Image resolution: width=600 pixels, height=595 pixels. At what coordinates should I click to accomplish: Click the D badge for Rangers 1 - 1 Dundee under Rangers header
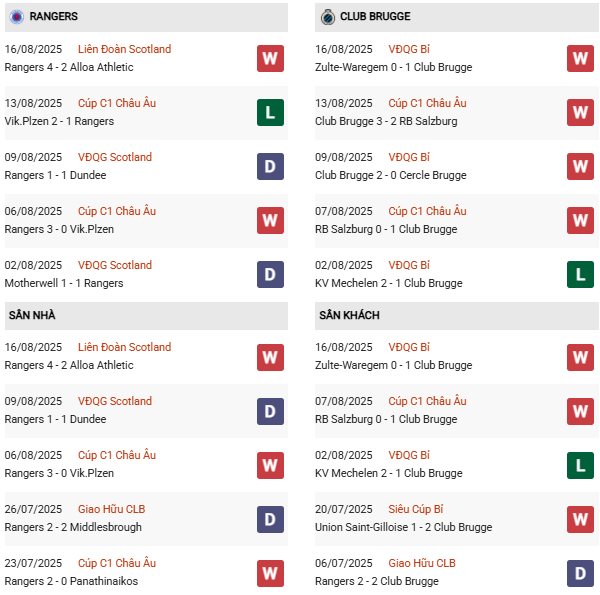[x=270, y=166]
